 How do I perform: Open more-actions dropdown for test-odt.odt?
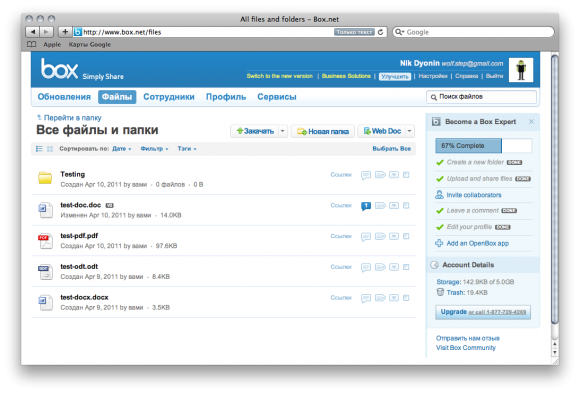coord(394,267)
